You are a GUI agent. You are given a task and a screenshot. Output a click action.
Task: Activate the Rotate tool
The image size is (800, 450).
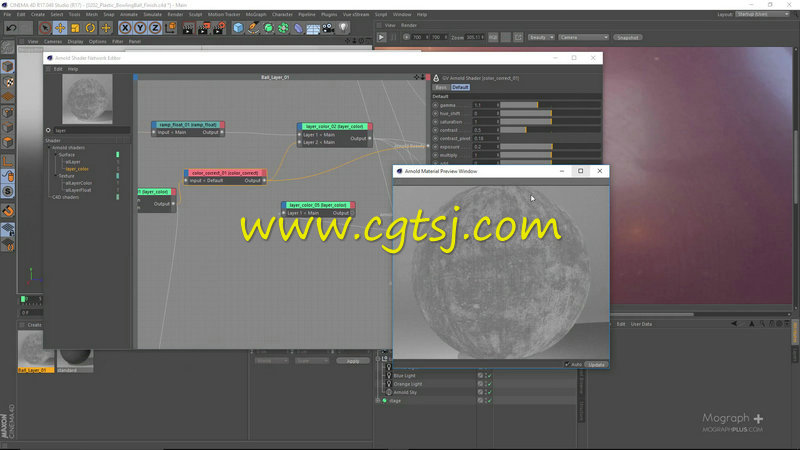[91, 28]
